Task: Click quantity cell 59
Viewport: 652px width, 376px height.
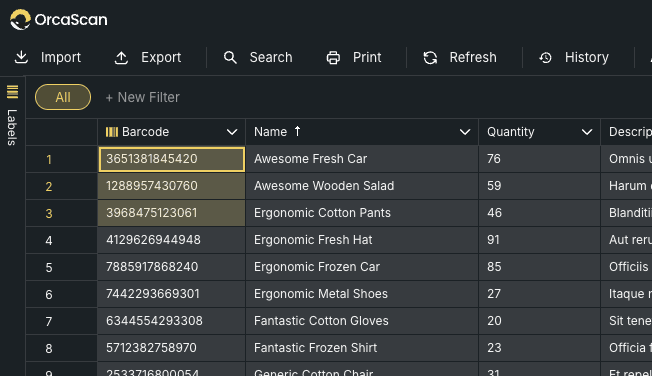Action: (x=539, y=186)
